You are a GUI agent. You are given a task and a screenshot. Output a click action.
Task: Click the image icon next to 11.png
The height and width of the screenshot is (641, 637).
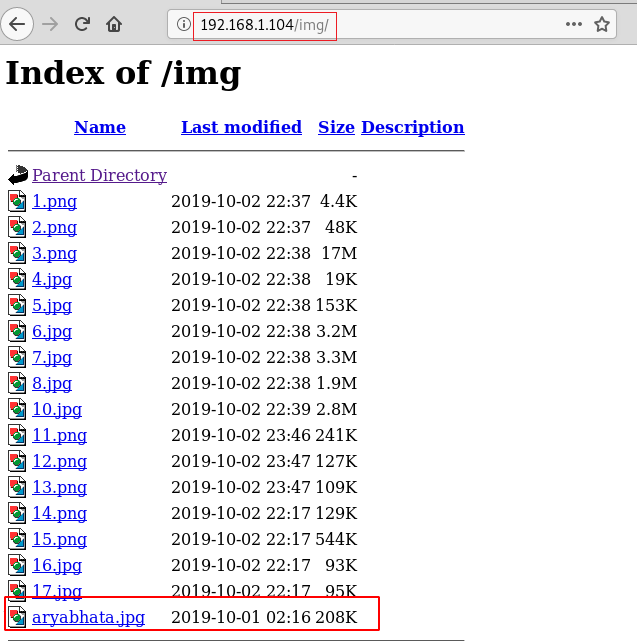[x=17, y=435]
